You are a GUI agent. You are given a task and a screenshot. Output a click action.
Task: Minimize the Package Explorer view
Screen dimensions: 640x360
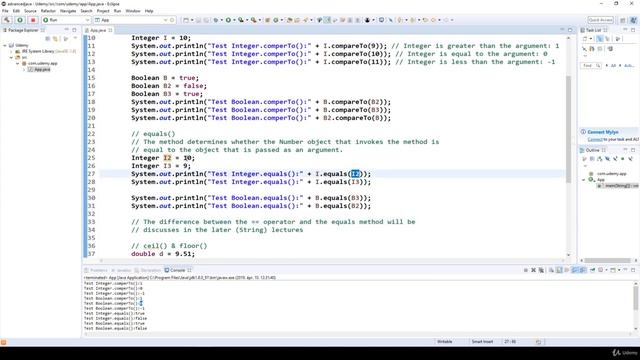coord(67,30)
